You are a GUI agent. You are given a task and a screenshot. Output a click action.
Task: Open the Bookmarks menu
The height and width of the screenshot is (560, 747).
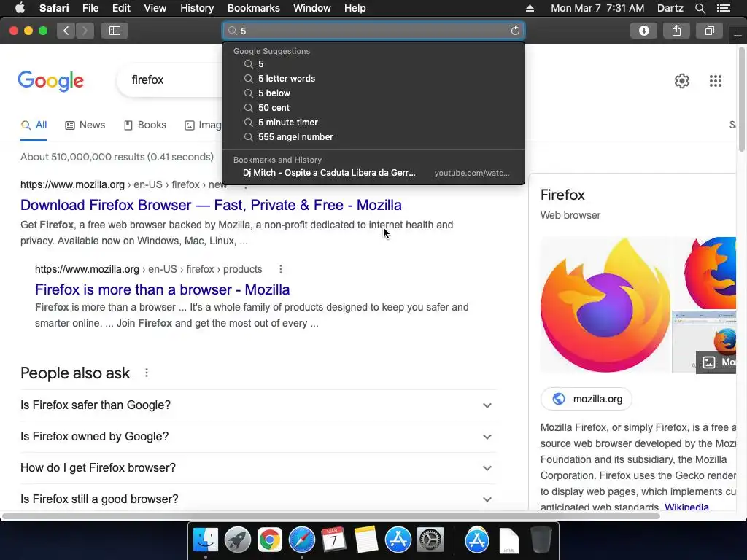[x=253, y=8]
